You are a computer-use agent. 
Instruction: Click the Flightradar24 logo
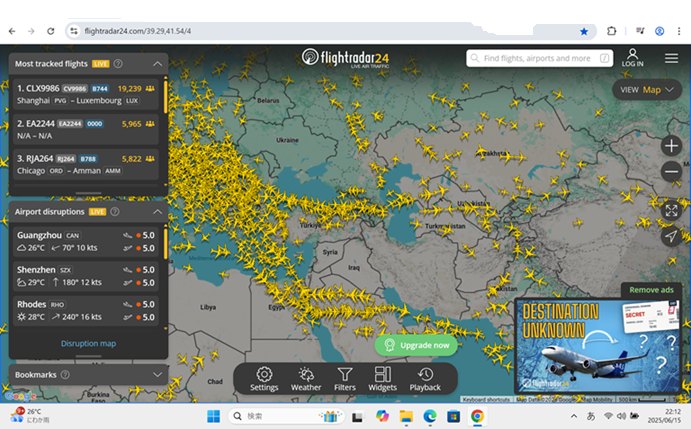(346, 58)
